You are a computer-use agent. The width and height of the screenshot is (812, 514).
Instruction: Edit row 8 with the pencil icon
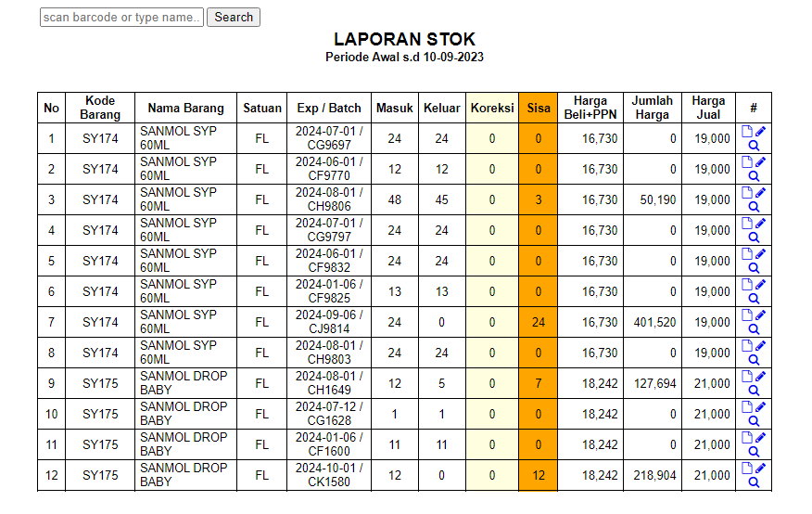pos(761,346)
